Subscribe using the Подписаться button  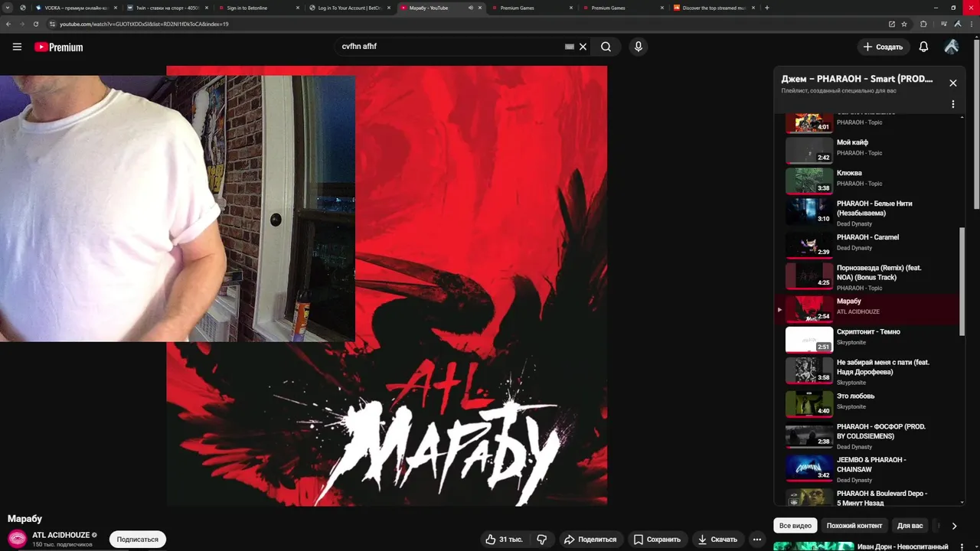[138, 540]
